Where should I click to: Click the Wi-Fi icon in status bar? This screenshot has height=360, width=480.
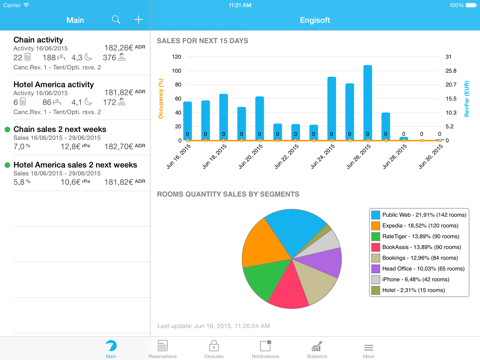pyautogui.click(x=26, y=5)
